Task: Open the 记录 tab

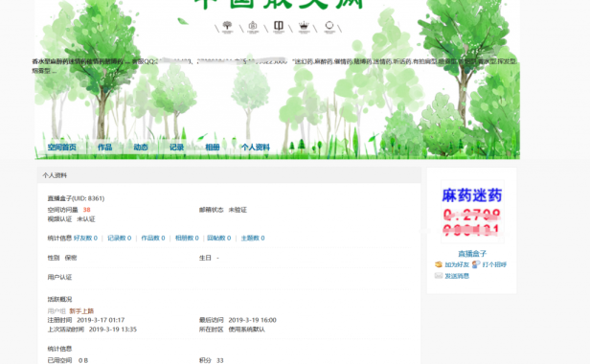Action: tap(176, 148)
